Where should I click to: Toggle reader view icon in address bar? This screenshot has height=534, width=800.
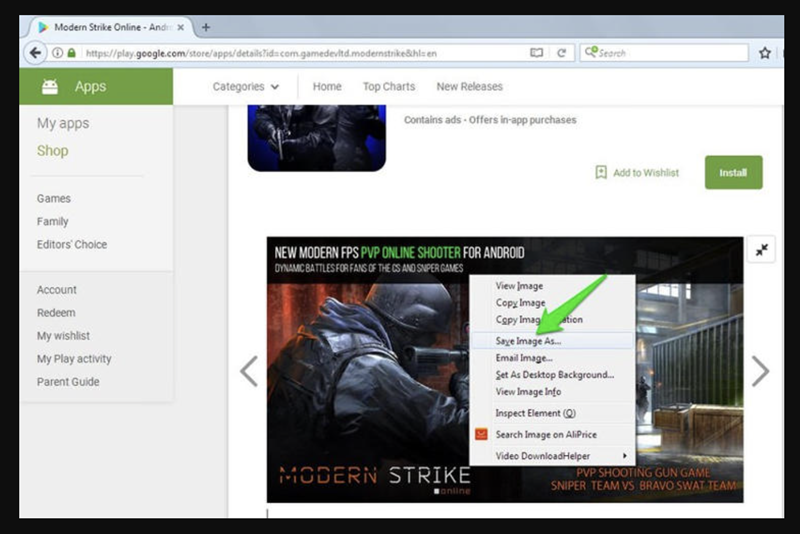(x=537, y=53)
